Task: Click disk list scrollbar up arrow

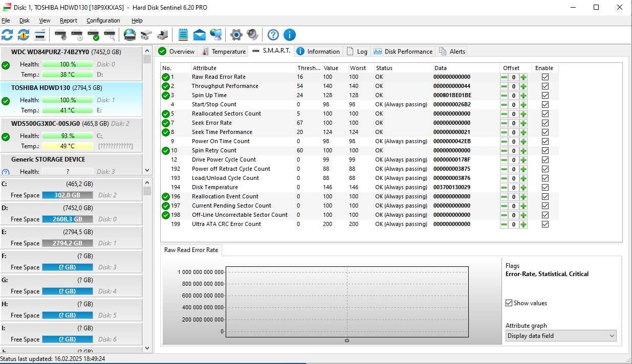Action: (147, 51)
